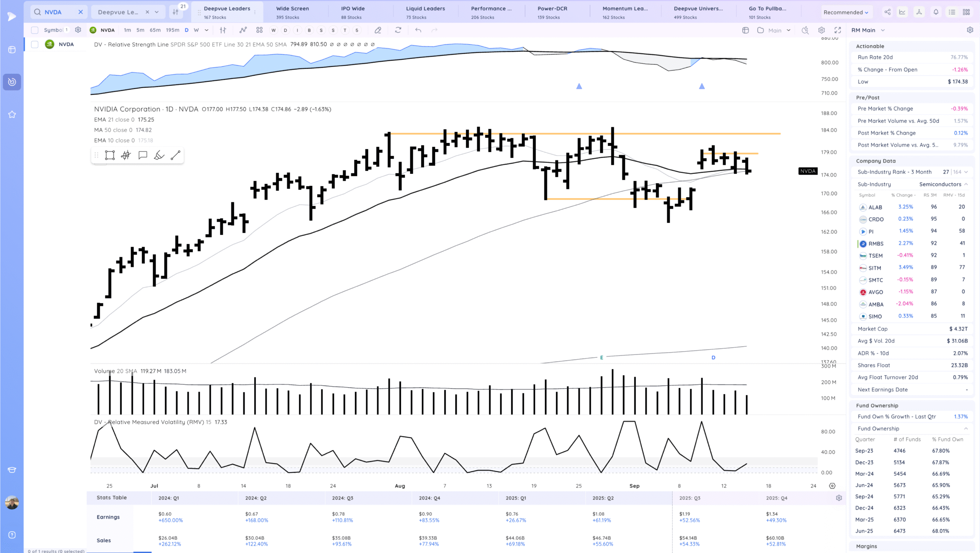Select the trend line drawing tool

(x=175, y=155)
